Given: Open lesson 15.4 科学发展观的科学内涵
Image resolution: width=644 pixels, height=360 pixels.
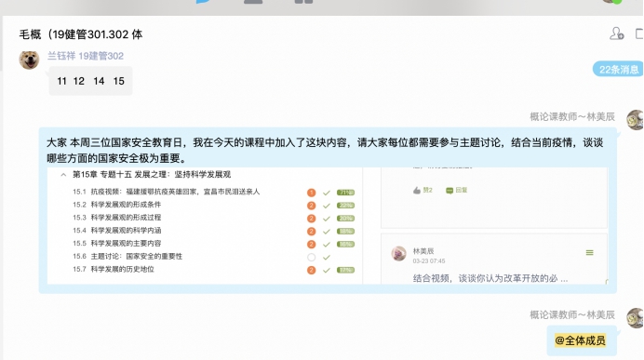Looking at the screenshot, I should point(117,231).
